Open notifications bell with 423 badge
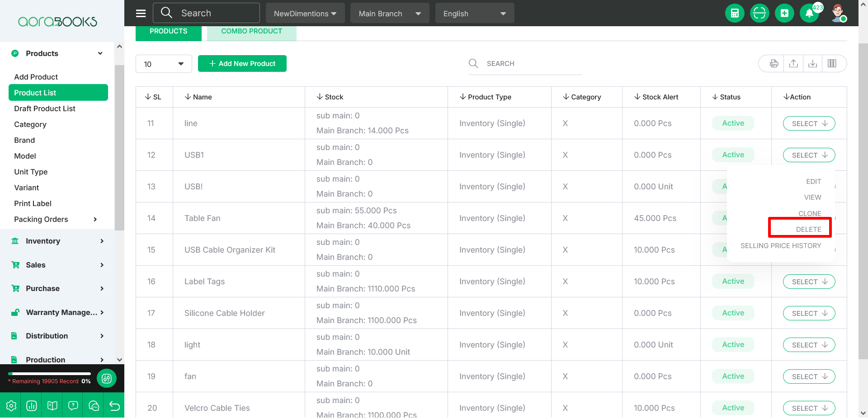This screenshot has width=868, height=418. [810, 13]
